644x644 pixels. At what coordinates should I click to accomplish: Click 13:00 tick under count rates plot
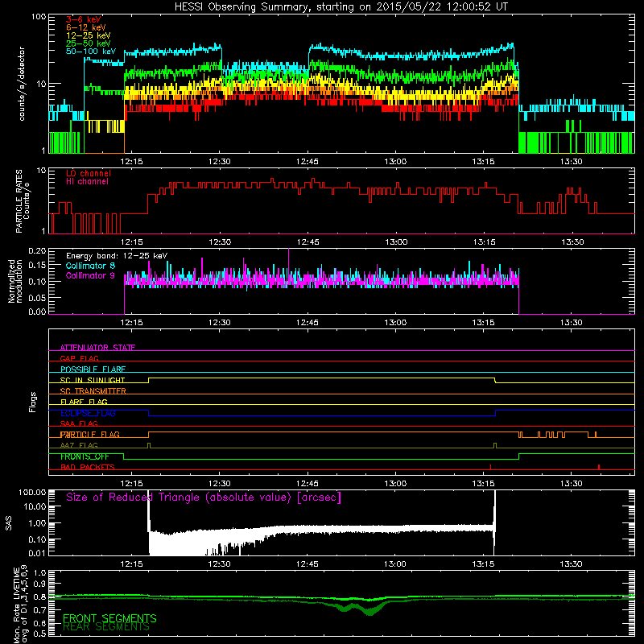(x=395, y=162)
